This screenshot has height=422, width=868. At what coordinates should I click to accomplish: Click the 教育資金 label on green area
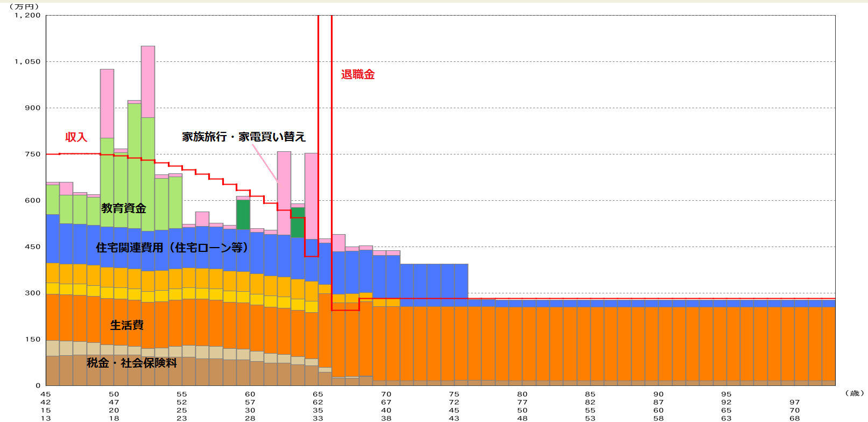[124, 208]
